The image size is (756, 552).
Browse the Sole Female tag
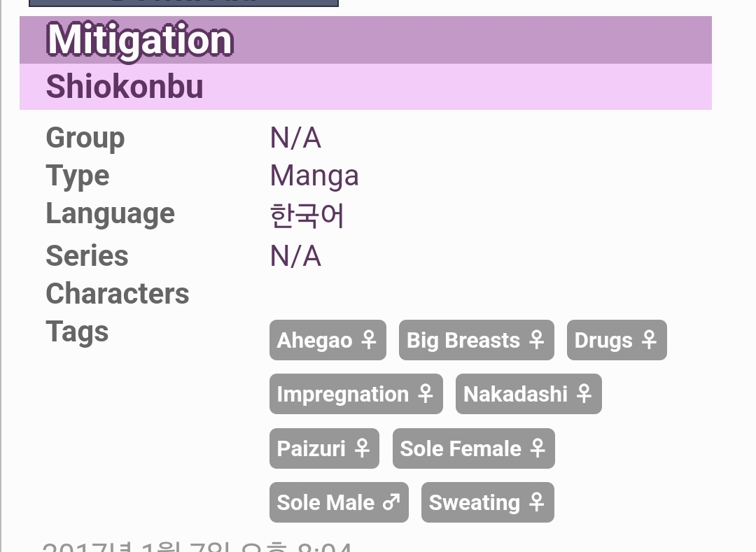[473, 448]
